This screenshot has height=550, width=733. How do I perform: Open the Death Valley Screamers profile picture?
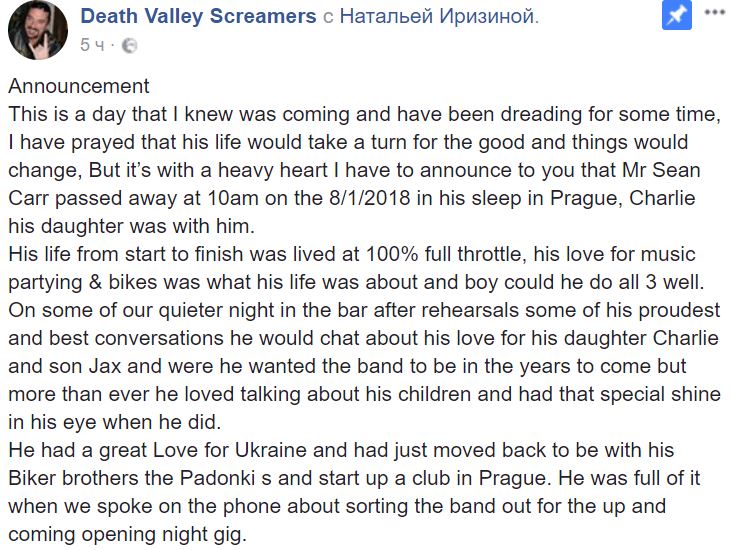[x=38, y=30]
